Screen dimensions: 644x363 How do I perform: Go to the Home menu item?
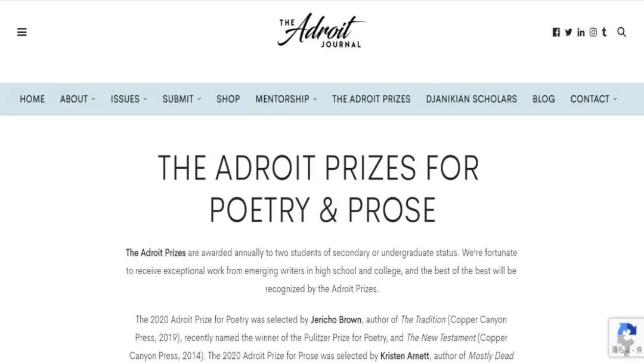click(x=32, y=99)
